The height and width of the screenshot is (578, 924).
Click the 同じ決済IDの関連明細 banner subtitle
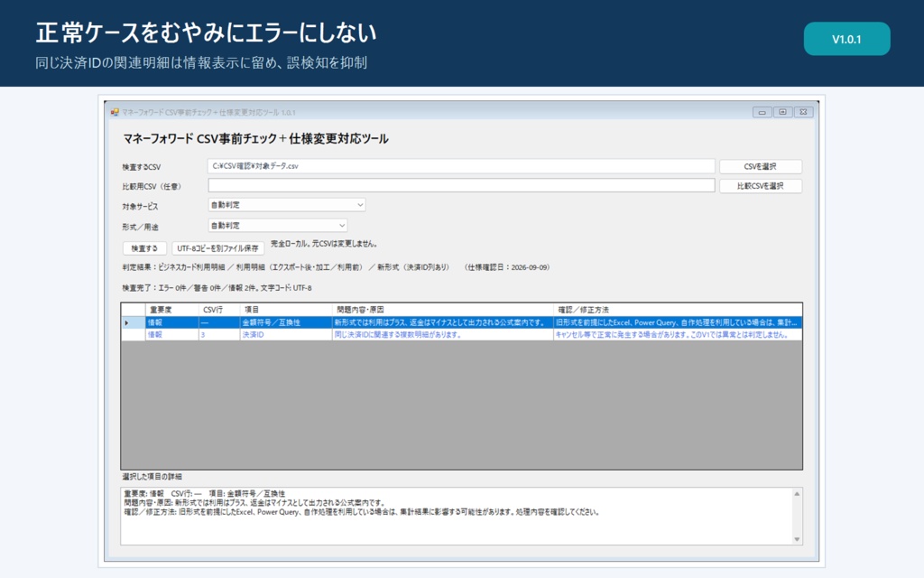coord(201,62)
